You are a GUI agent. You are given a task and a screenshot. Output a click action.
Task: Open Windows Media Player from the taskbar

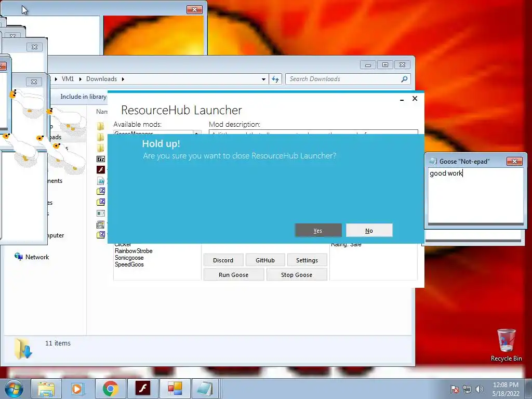(x=78, y=389)
